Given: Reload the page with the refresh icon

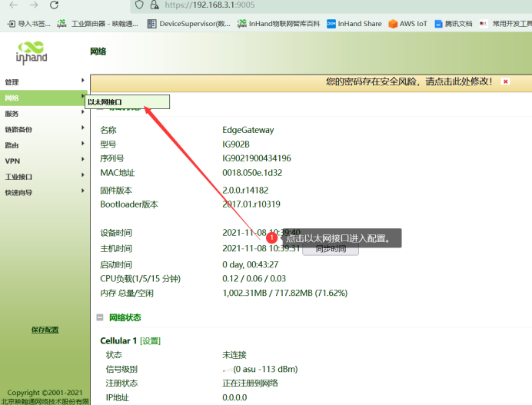Looking at the screenshot, I should (x=54, y=5).
